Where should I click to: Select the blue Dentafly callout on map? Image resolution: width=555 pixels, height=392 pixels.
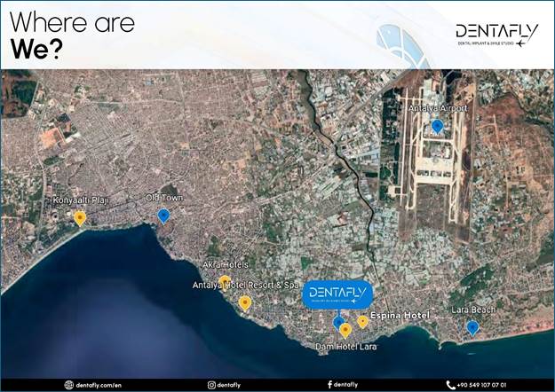(x=337, y=294)
